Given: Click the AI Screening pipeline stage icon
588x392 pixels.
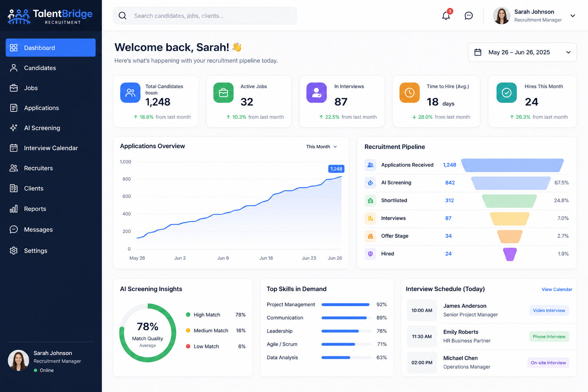Looking at the screenshot, I should 370,183.
